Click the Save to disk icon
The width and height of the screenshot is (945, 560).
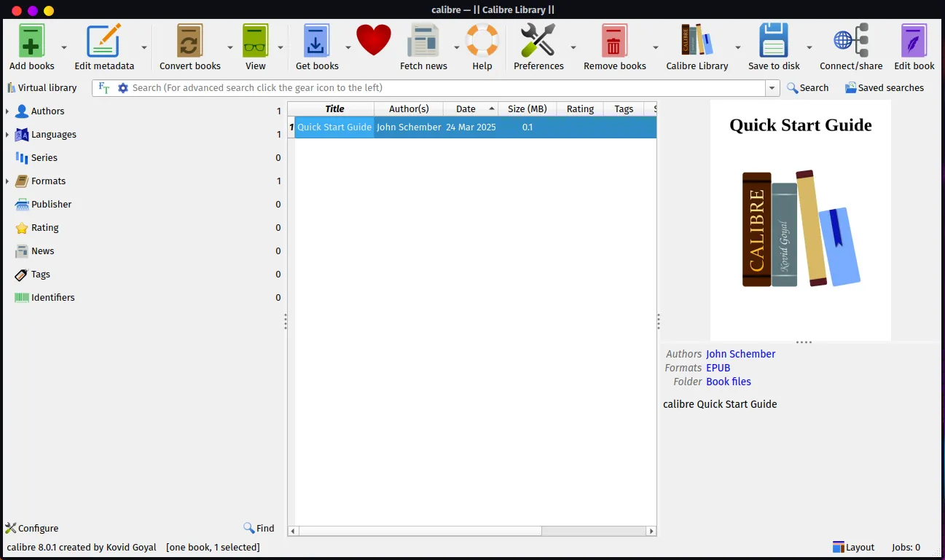[x=773, y=42]
